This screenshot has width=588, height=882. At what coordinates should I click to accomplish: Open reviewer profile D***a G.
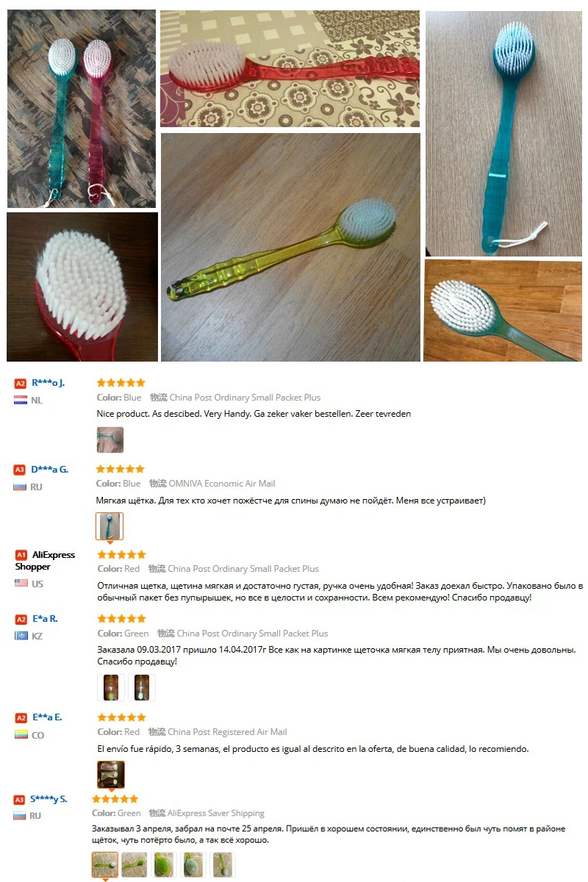click(x=50, y=469)
